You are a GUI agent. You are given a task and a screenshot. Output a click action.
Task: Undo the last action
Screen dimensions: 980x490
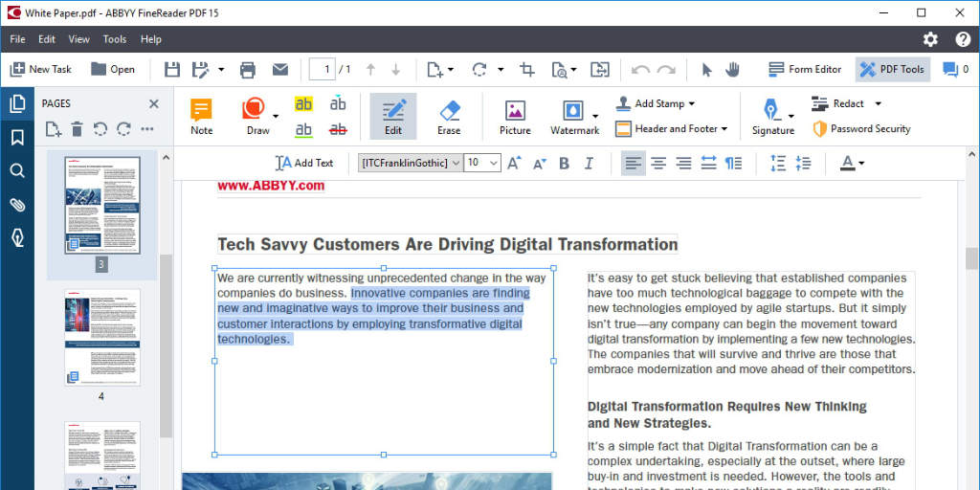640,69
